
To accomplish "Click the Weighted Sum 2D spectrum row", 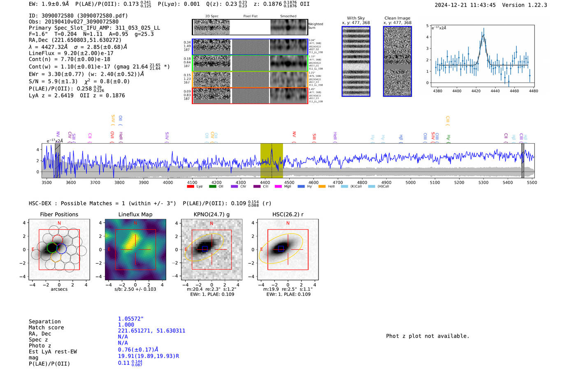I will (250, 27).
